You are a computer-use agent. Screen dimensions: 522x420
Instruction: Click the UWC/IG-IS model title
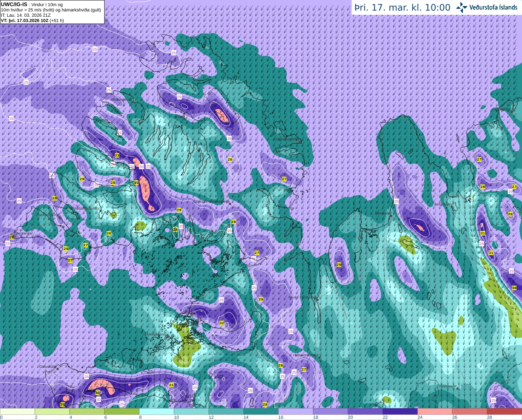(14, 4)
